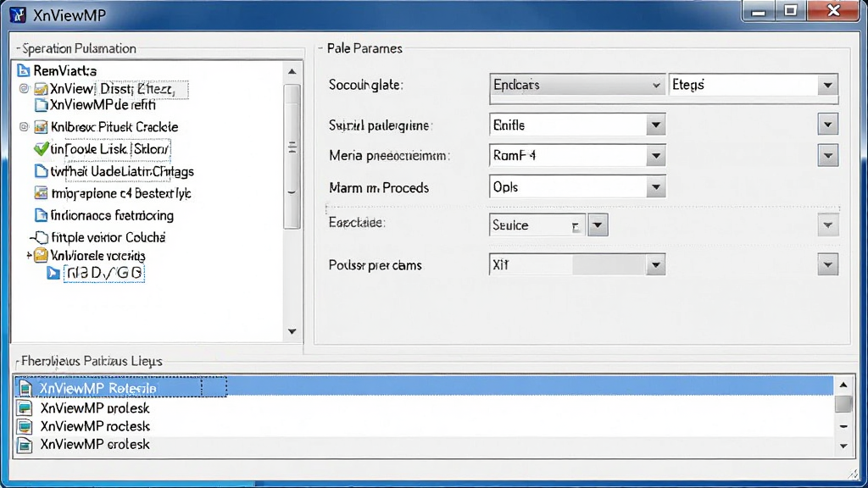Click the XnView Disst tree item icon
Viewport: 868px width, 488px height.
(x=41, y=88)
